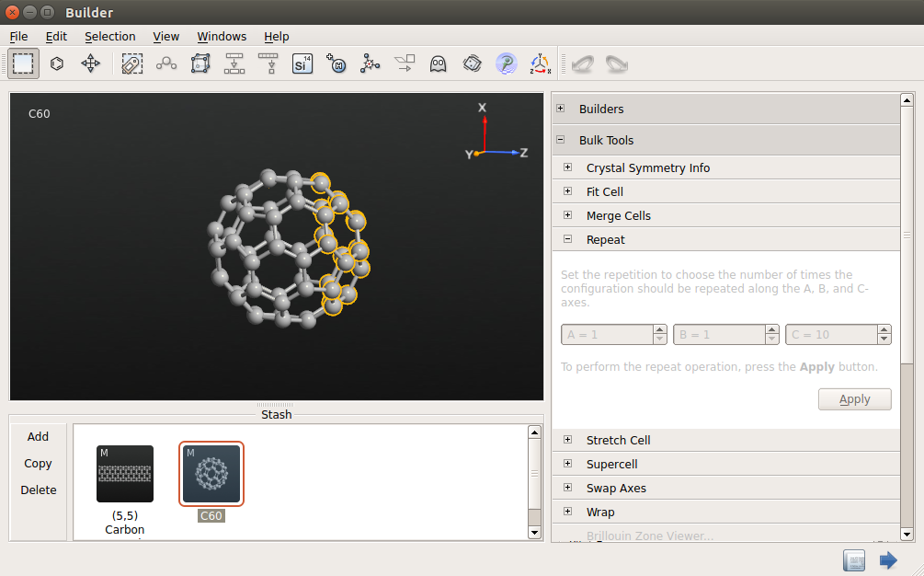Viewport: 924px width, 576px height.
Task: Click the grayed undo arrow icon
Action: pos(583,63)
